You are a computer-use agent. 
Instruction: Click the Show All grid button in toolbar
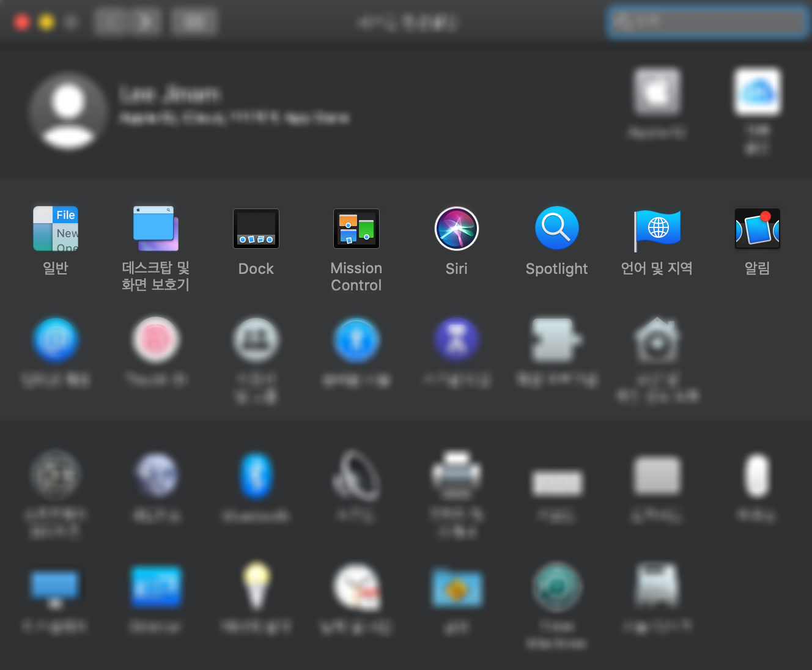point(194,22)
